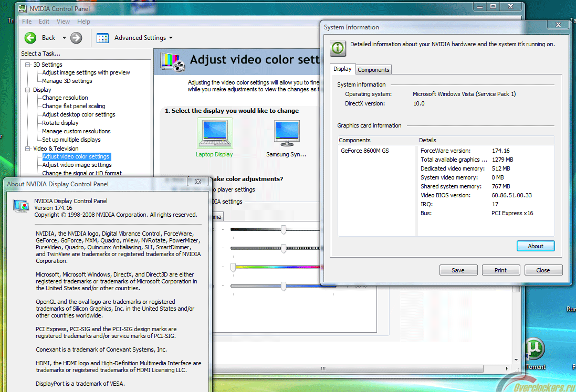Click the uTorrent desktop icon
The height and width of the screenshot is (392, 576).
click(535, 348)
